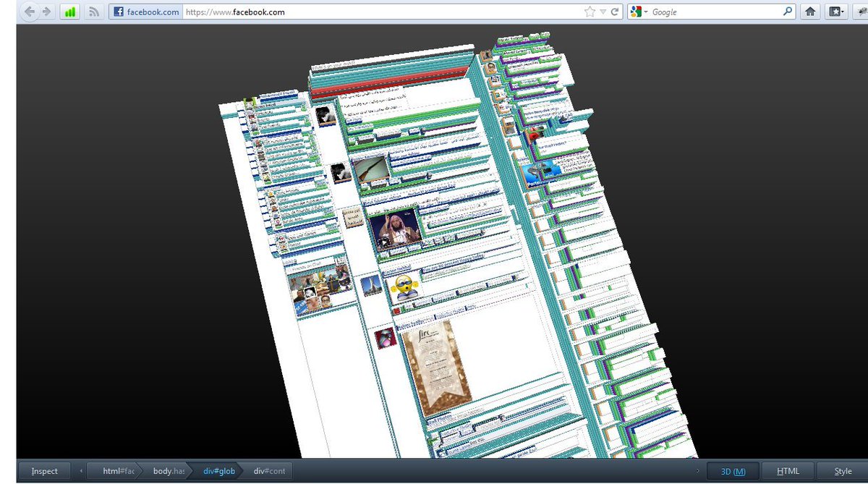Screen dimensions: 868x484
Task: Click the forward navigation arrow
Action: [x=46, y=12]
